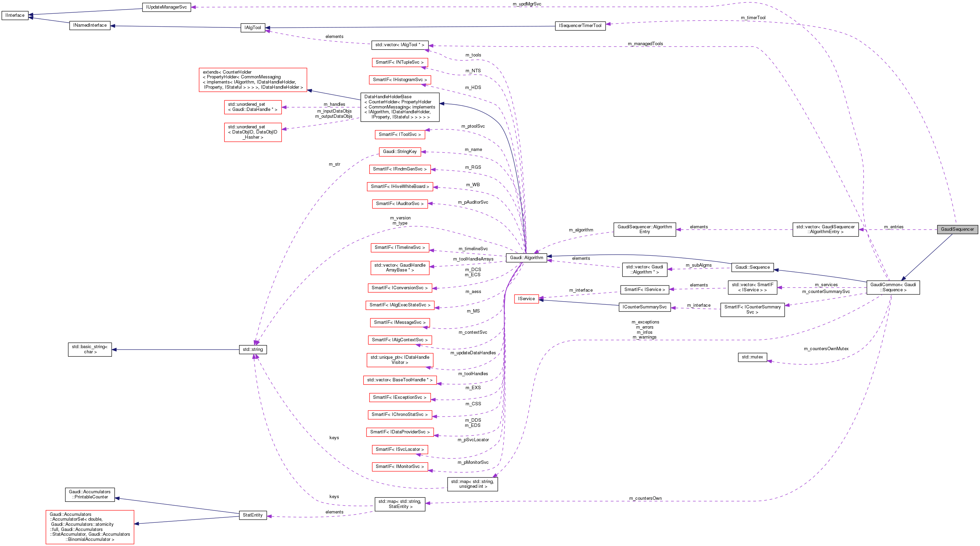Open the IAlgTool class node
Screen dimensions: 980x546
253,28
